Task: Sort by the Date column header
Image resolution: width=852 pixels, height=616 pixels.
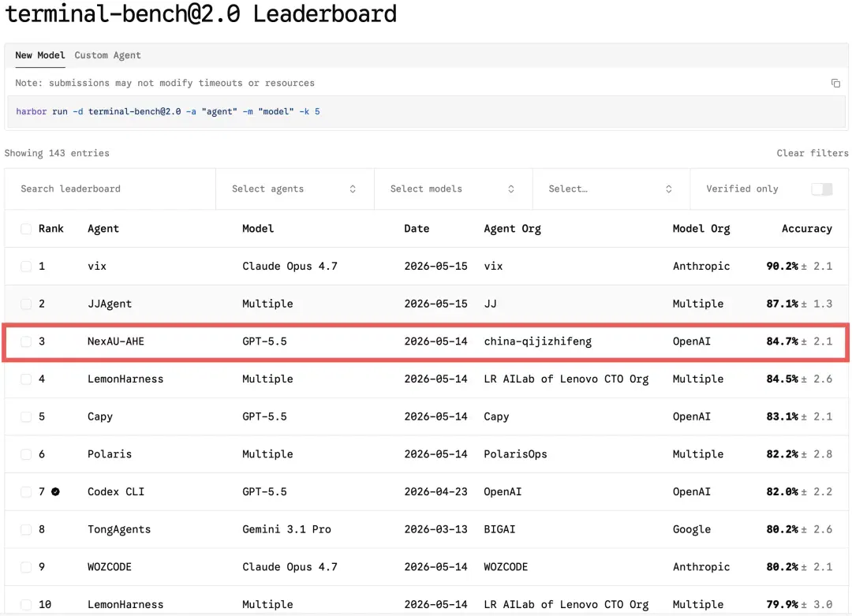Action: (417, 229)
